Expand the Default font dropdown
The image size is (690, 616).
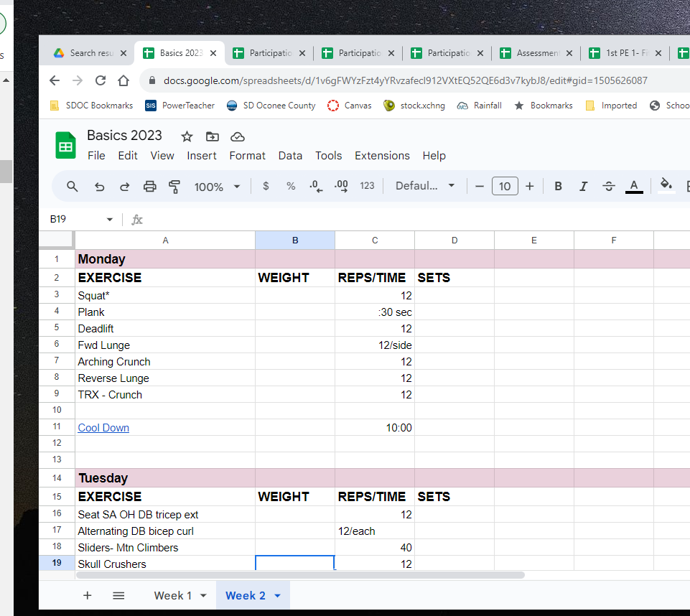coord(425,186)
